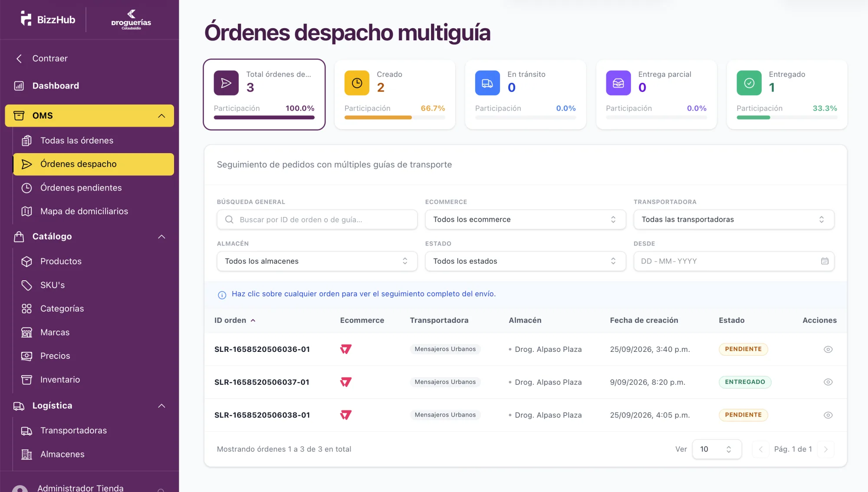The width and height of the screenshot is (868, 492).
Task: Click the Órdenes despacho paper plane icon
Action: tap(27, 164)
